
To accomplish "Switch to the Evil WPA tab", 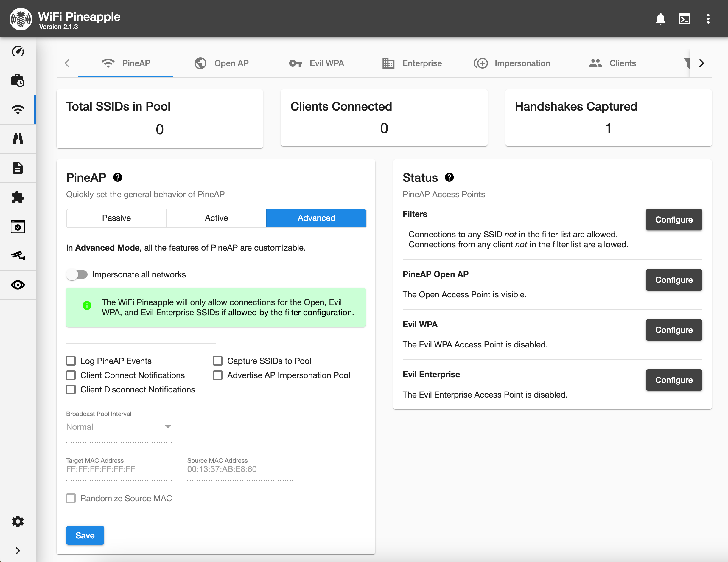I will (316, 63).
